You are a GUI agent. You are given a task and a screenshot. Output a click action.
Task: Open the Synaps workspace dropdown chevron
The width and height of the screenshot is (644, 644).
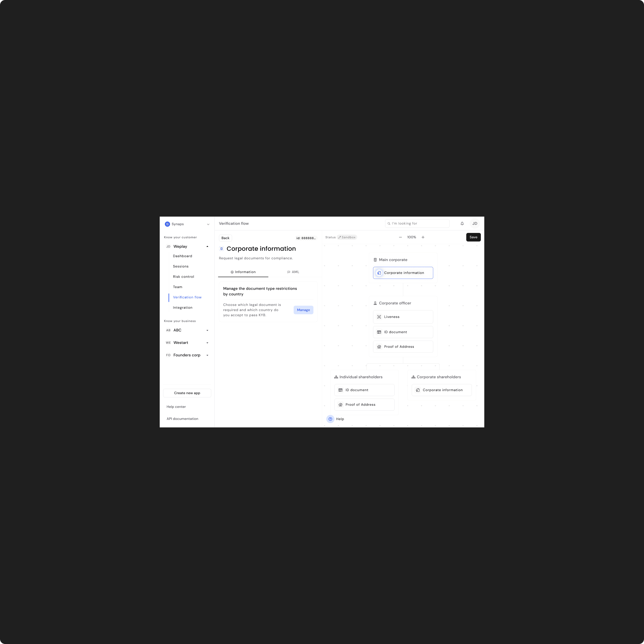[x=208, y=224]
